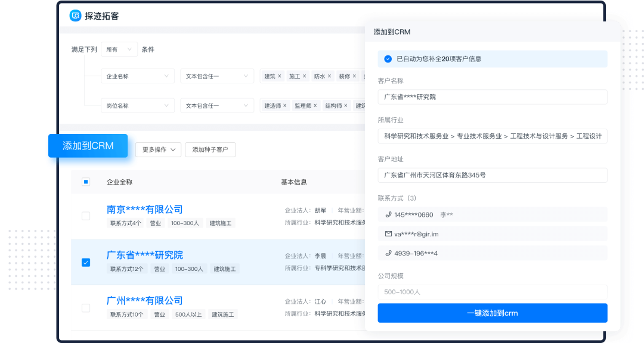Uncheck the 广东省****研究院 row checkbox
The width and height of the screenshot is (644, 343).
click(85, 262)
